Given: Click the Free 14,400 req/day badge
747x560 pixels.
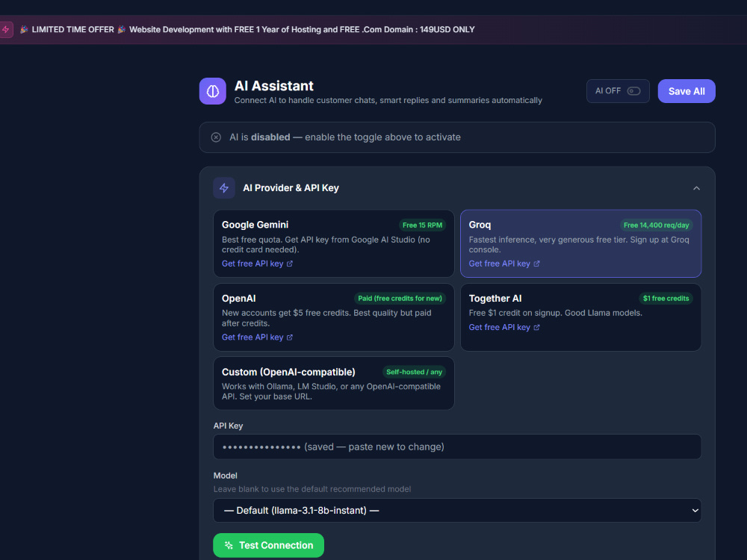Looking at the screenshot, I should 656,225.
